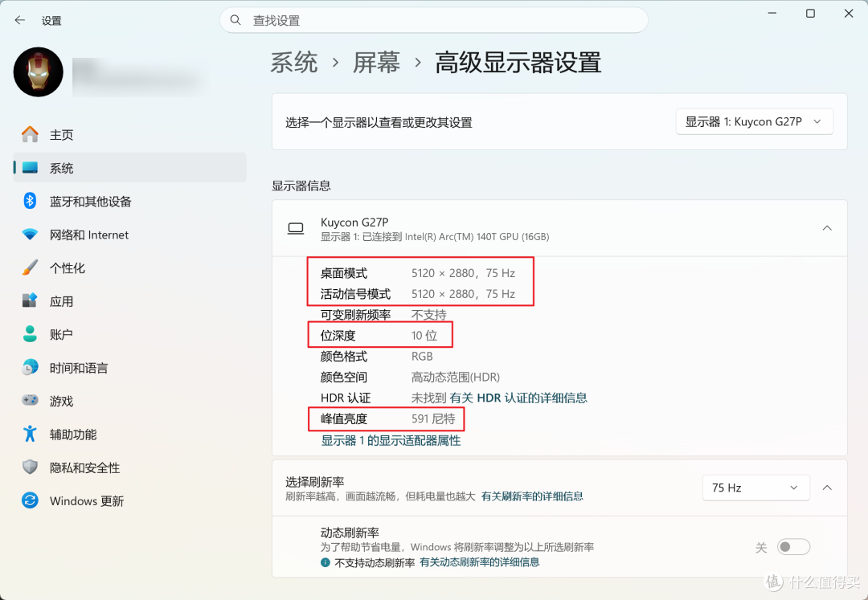The height and width of the screenshot is (600, 868).
Task: Click the Bluetooth icon in sidebar
Action: click(x=30, y=201)
